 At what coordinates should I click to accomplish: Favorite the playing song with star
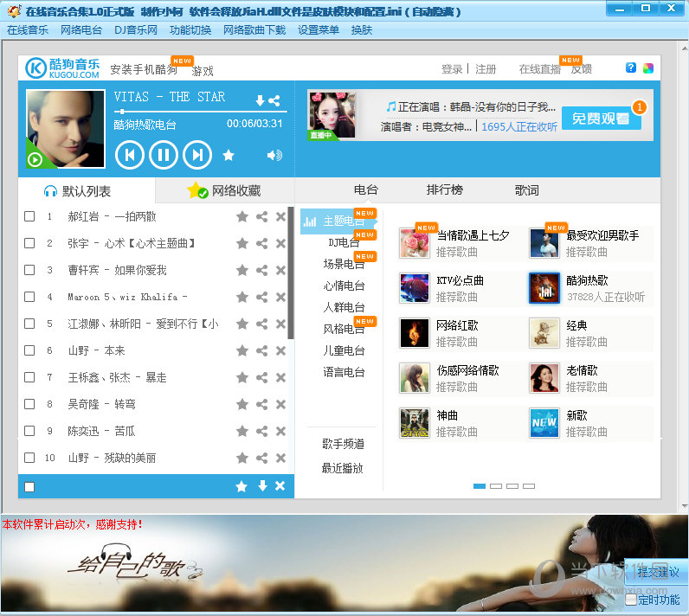[x=228, y=155]
